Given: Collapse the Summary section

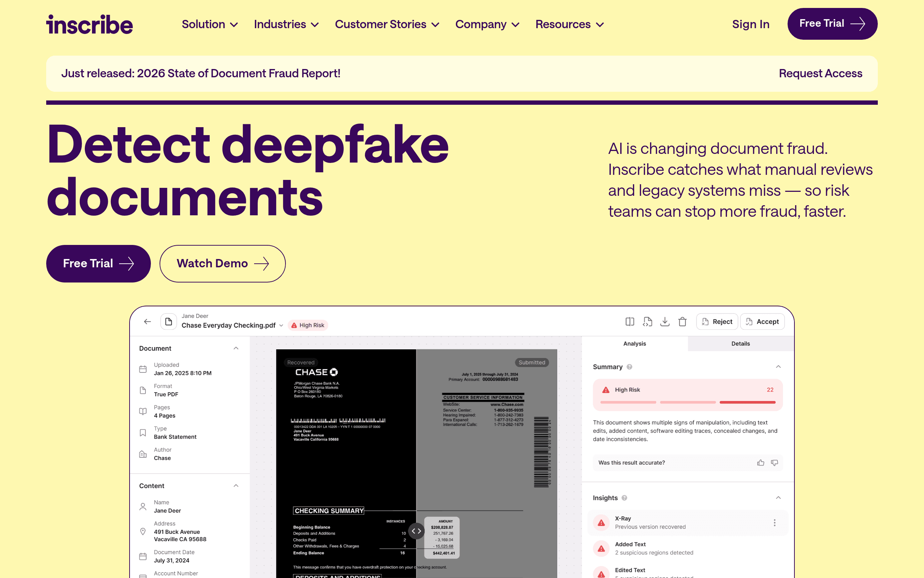Looking at the screenshot, I should point(778,367).
